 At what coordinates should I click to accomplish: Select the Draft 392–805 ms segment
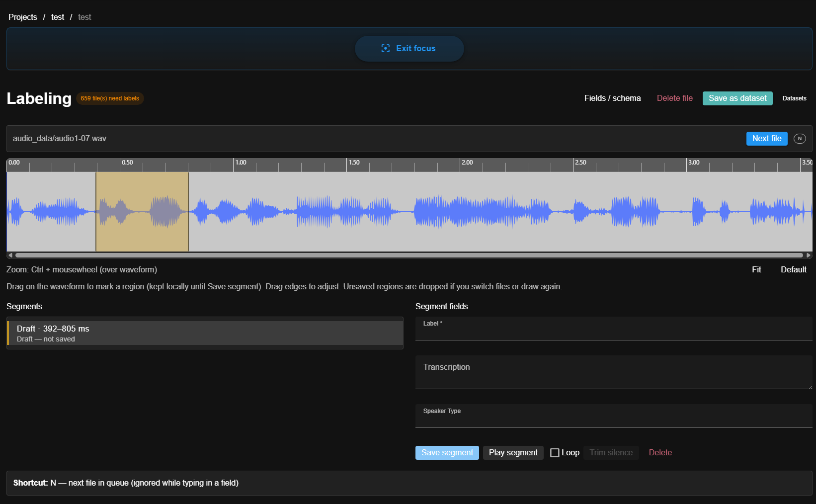(x=205, y=333)
